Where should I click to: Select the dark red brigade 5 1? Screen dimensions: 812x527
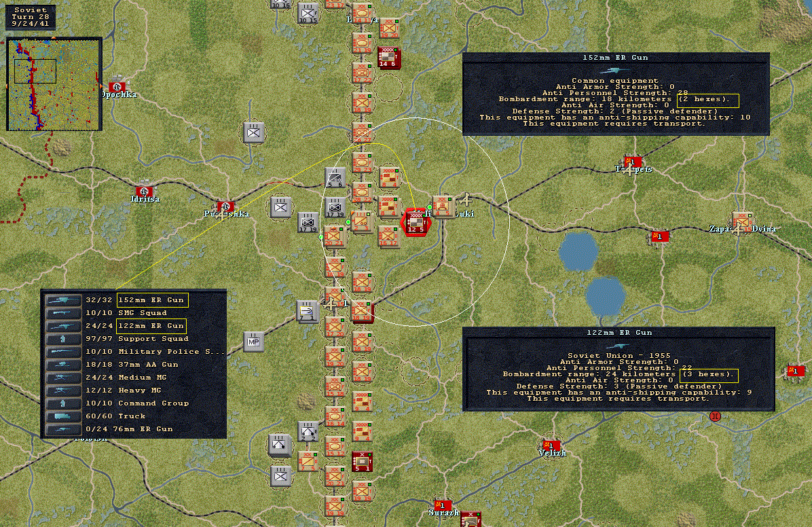tap(361, 461)
